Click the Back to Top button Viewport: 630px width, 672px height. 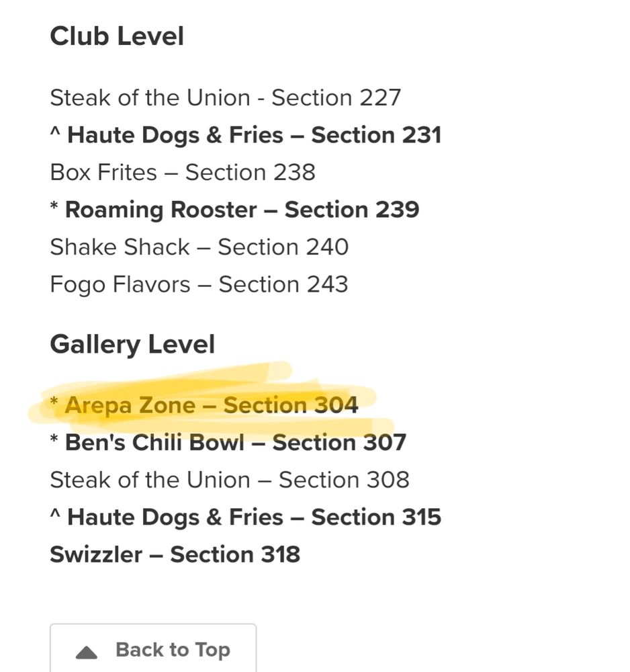pos(153,650)
